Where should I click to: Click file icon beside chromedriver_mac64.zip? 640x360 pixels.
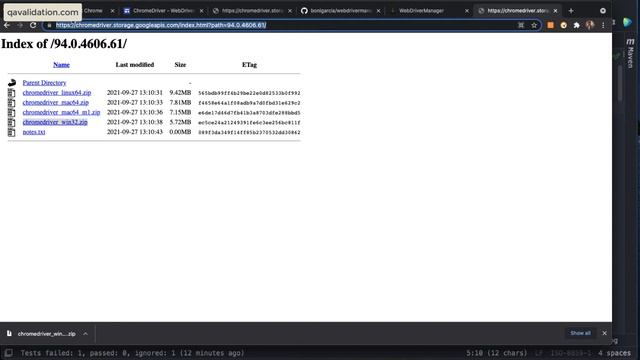tap(11, 103)
